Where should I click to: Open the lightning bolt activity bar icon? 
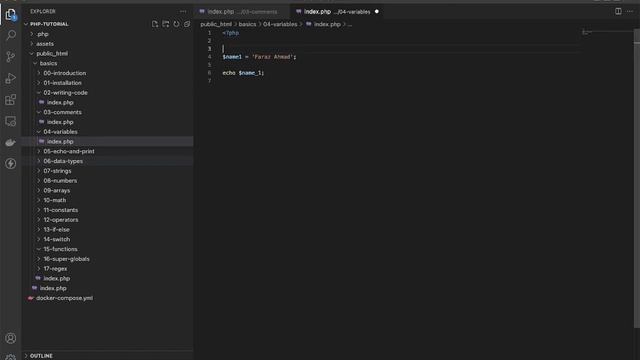[x=11, y=164]
